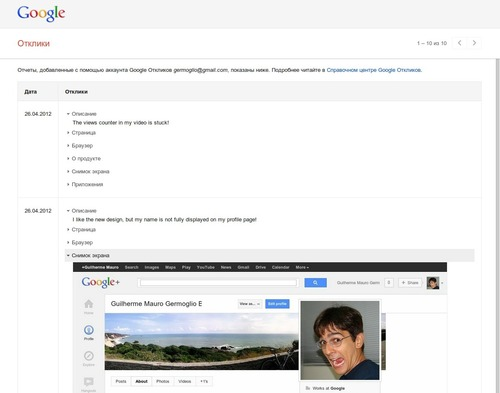This screenshot has width=500, height=393.
Task: Click the + Share button
Action: pos(410,283)
